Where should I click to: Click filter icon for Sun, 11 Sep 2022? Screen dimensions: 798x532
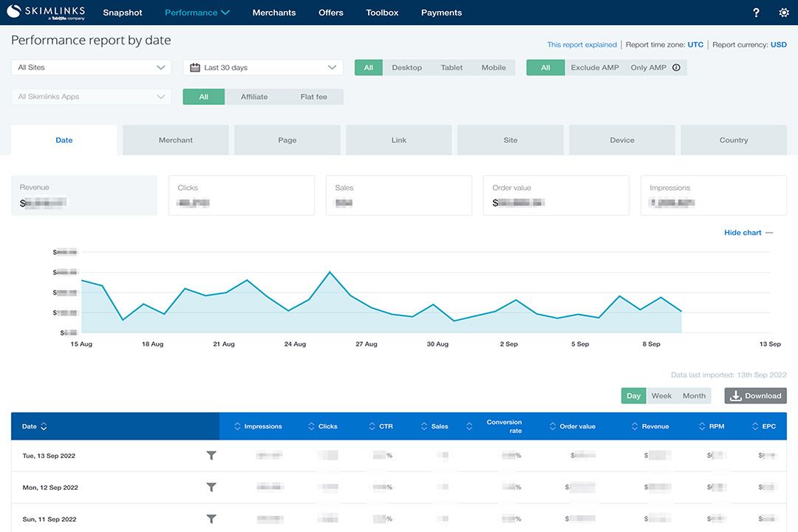pyautogui.click(x=211, y=519)
